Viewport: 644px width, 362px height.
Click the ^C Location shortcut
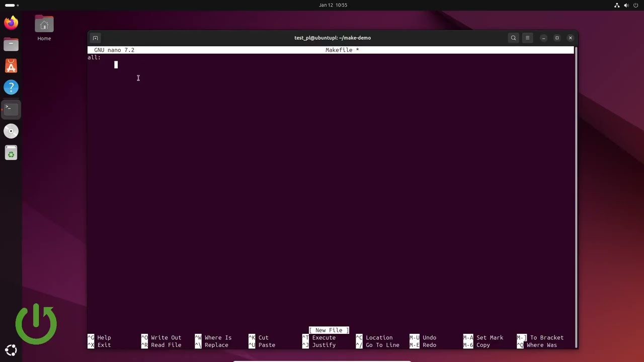tap(374, 338)
